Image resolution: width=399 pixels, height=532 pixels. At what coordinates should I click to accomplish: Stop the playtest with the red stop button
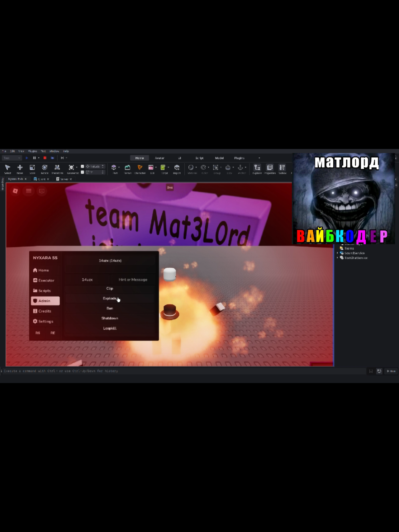pyautogui.click(x=45, y=158)
